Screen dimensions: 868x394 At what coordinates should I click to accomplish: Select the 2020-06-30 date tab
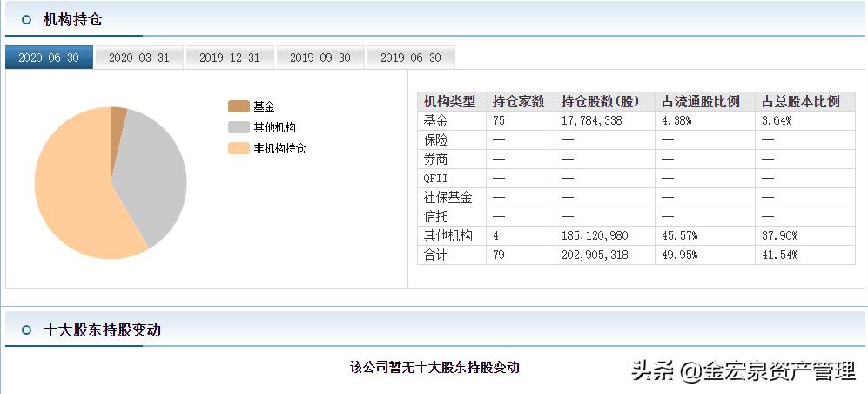50,58
